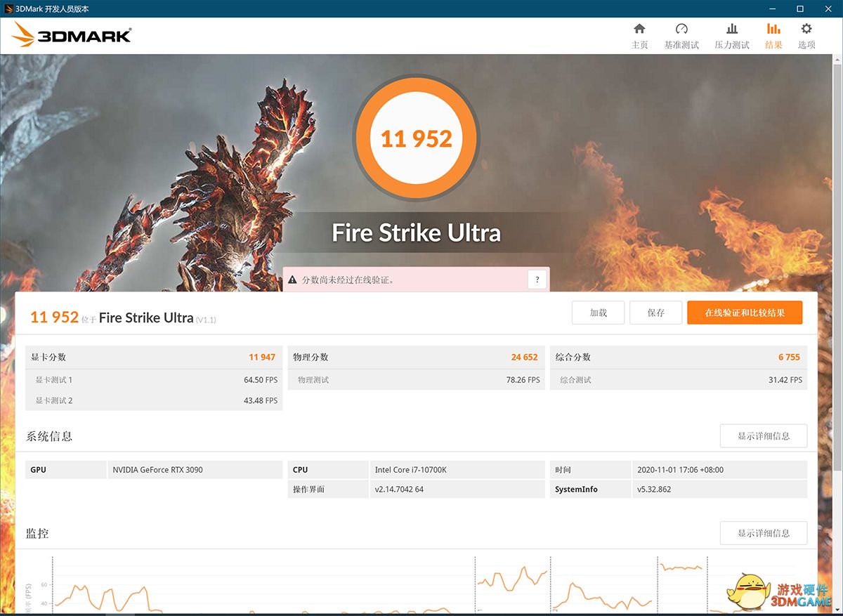Click the warning triangle icon in validation notice
Viewport: 843px width, 616px height.
pos(292,280)
